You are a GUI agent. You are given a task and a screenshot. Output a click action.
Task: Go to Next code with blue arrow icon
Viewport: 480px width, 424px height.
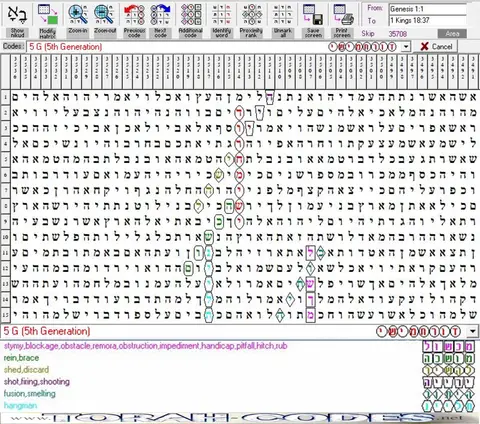(160, 14)
